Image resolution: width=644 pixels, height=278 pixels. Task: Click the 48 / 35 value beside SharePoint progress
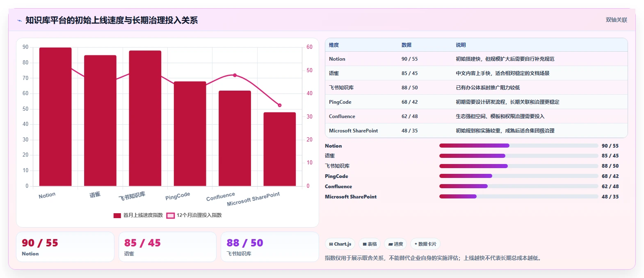tap(610, 197)
